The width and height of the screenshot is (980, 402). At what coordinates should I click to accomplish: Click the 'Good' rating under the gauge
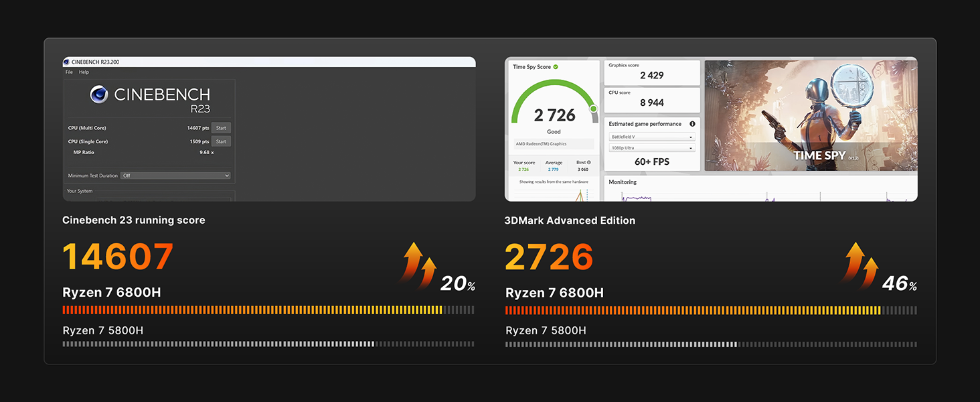tap(554, 132)
